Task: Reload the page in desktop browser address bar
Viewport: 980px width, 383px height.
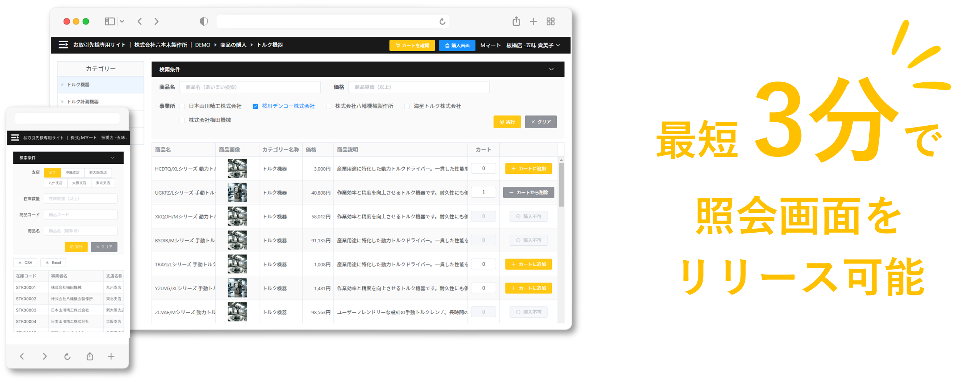Action: tap(442, 22)
